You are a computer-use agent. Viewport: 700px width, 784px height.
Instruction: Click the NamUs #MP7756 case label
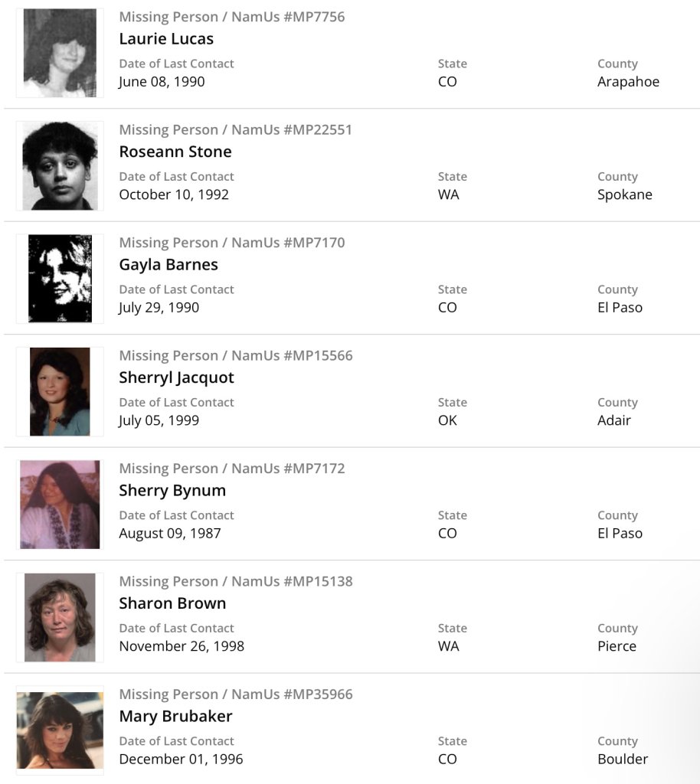232,17
